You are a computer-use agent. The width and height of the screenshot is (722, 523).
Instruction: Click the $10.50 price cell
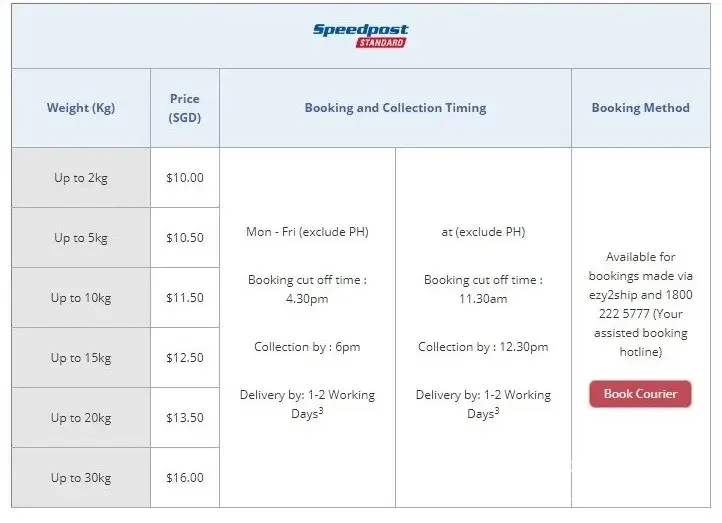point(184,238)
